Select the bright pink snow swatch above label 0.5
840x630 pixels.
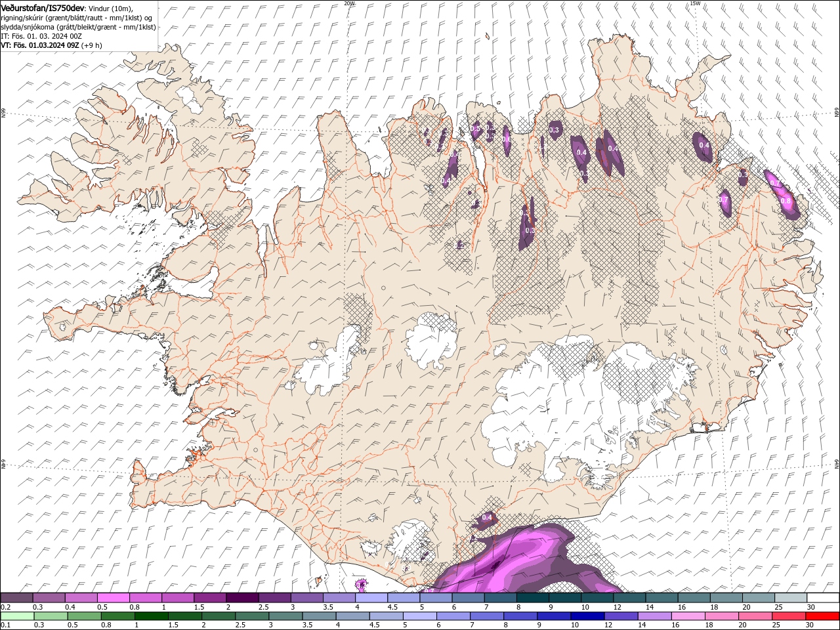click(113, 598)
